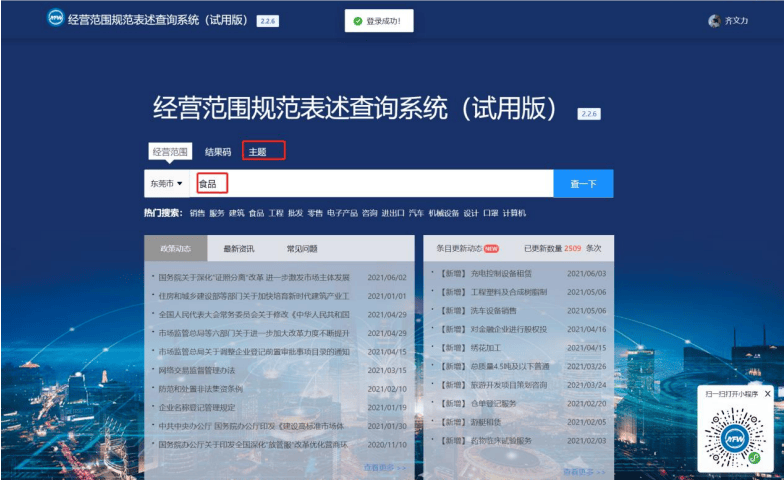Open the 常见问题 tab

coord(302,248)
